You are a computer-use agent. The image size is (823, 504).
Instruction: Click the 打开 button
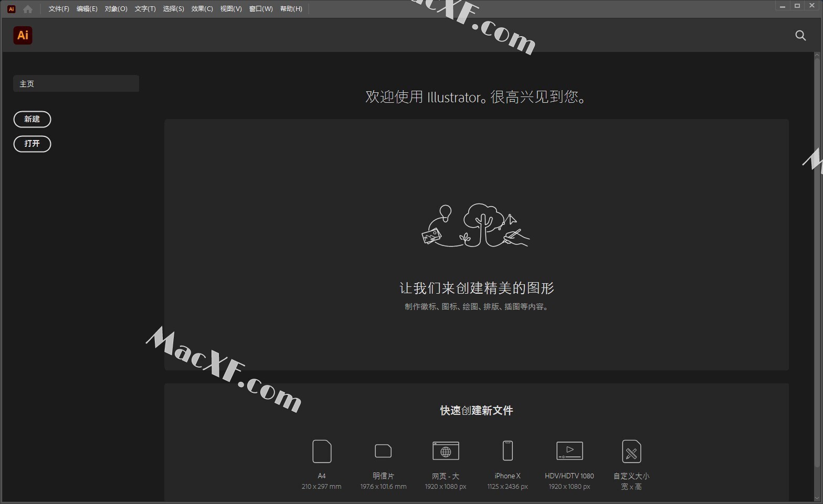point(32,144)
